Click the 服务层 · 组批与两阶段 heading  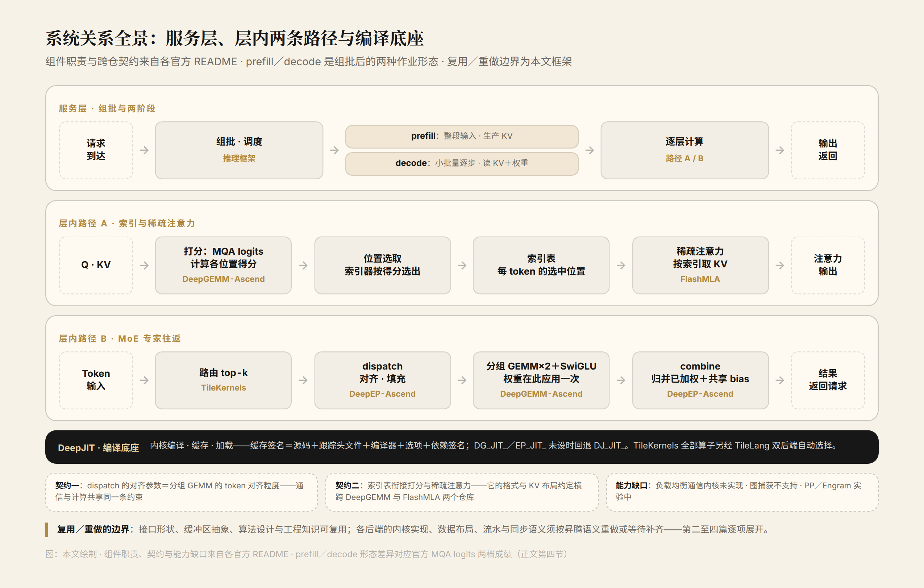(x=107, y=109)
